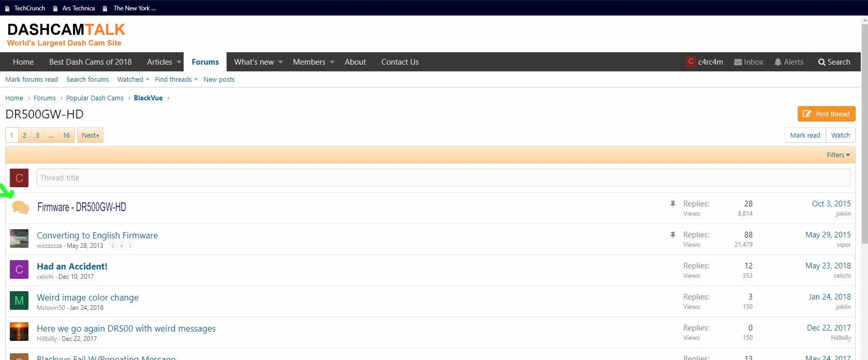868x360 pixels.
Task: Click the Ars Technica bookmark
Action: 74,8
